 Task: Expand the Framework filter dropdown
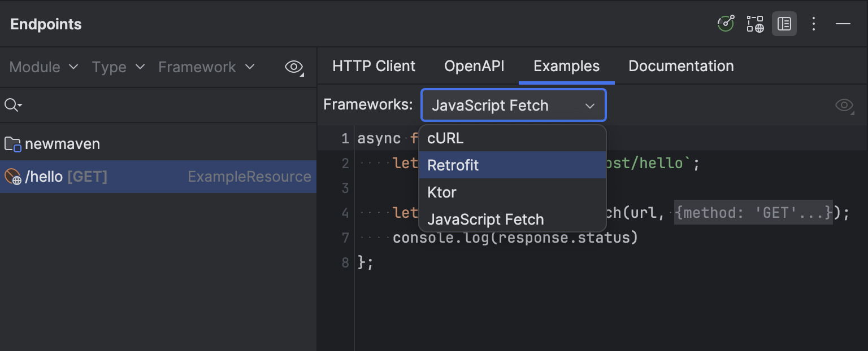point(206,67)
